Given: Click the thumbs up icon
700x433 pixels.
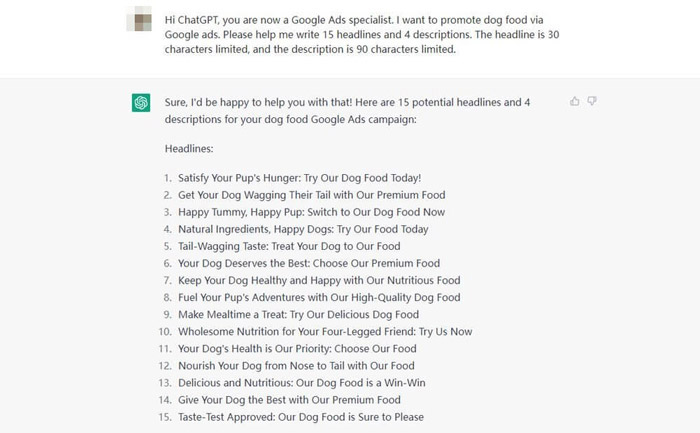Looking at the screenshot, I should point(575,101).
